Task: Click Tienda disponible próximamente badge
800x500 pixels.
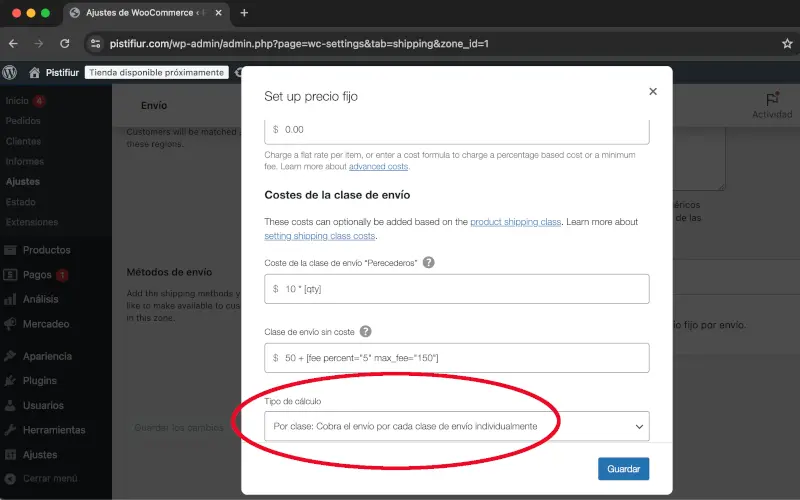Action: coord(157,72)
